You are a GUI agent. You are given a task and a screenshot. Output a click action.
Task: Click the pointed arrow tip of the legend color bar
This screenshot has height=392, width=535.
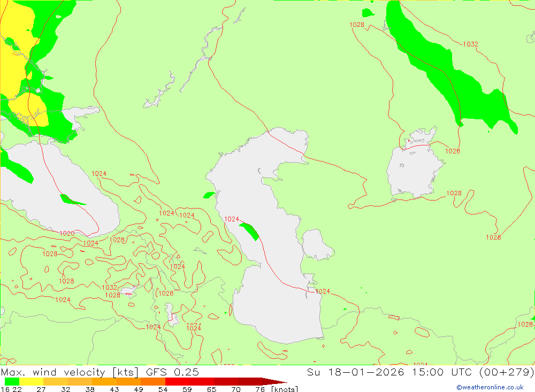click(275, 381)
